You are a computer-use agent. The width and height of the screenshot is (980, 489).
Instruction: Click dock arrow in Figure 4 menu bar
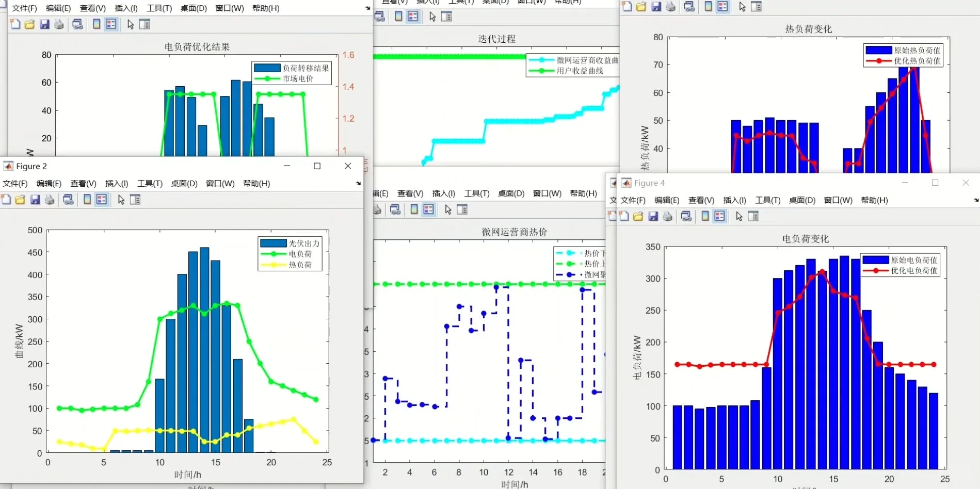[976, 200]
